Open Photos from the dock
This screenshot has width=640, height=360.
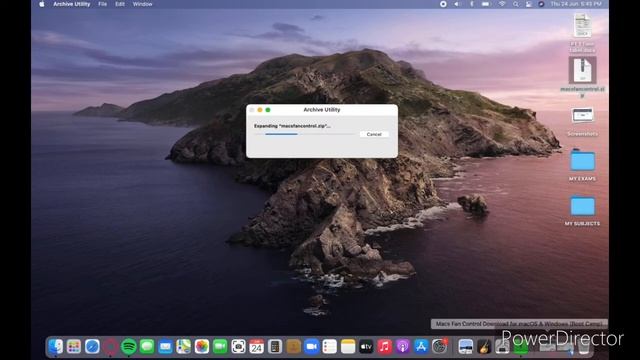[x=202, y=347]
